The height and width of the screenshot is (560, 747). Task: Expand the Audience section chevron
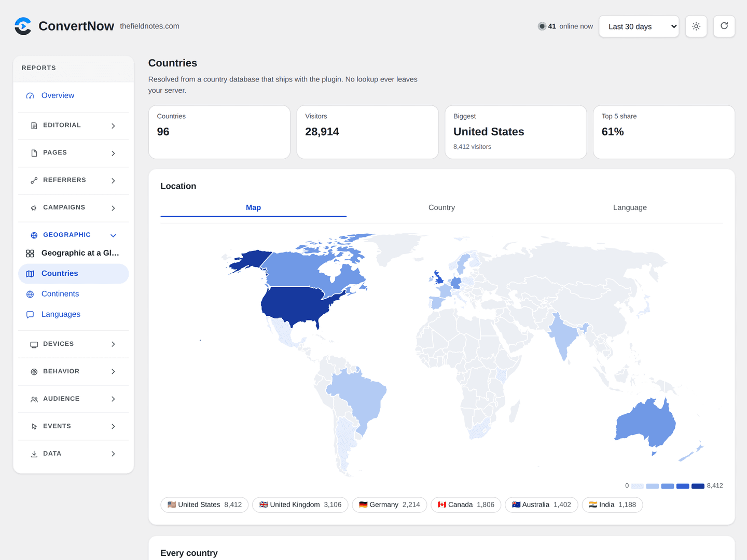[x=113, y=399]
